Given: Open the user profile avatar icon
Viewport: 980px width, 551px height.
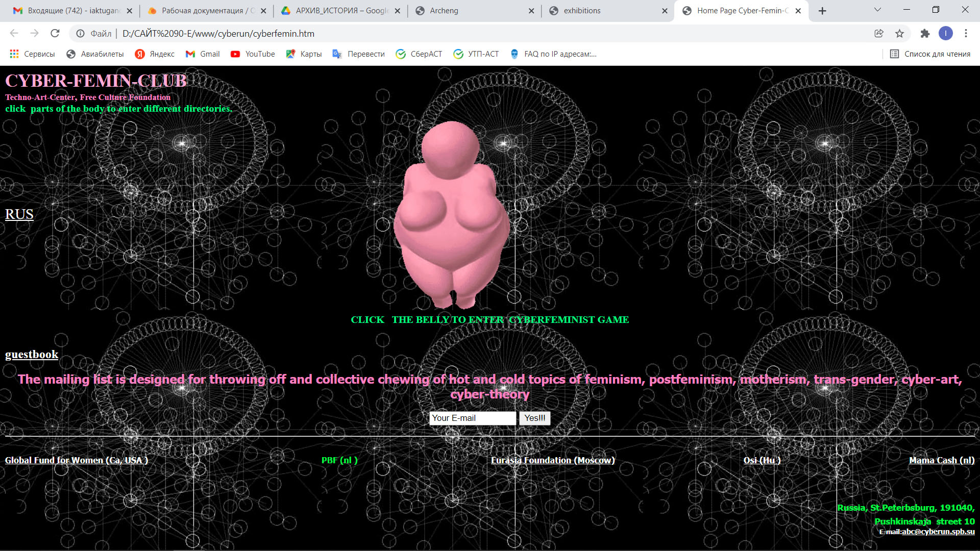Looking at the screenshot, I should pos(945,33).
